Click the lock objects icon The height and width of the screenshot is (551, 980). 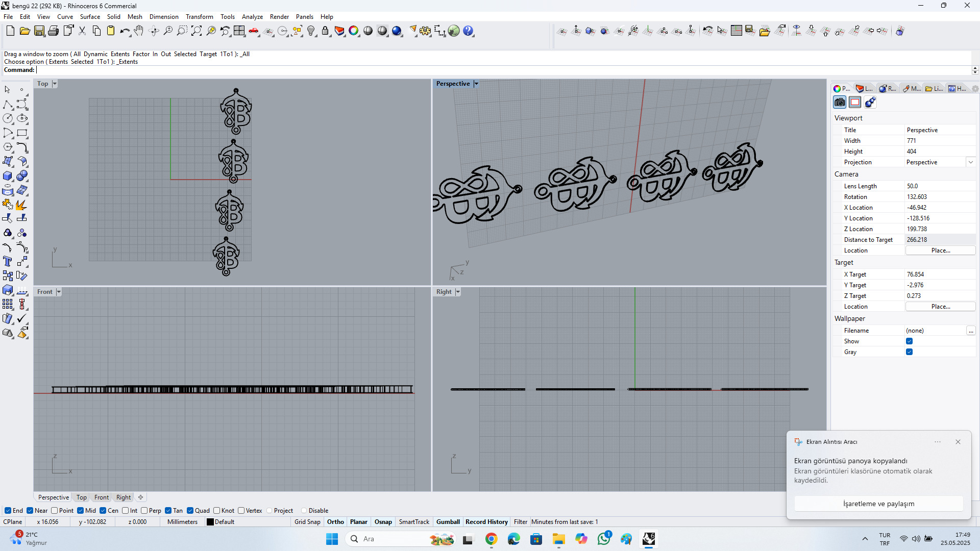[325, 31]
